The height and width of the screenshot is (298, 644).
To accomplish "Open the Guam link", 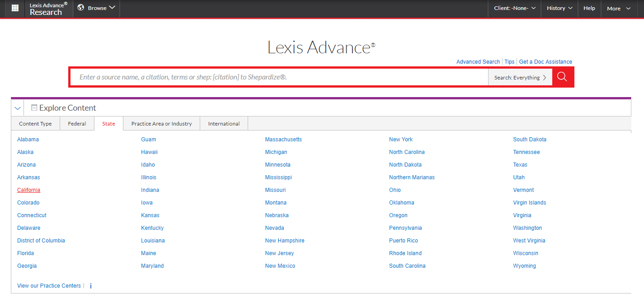I will [x=149, y=140].
